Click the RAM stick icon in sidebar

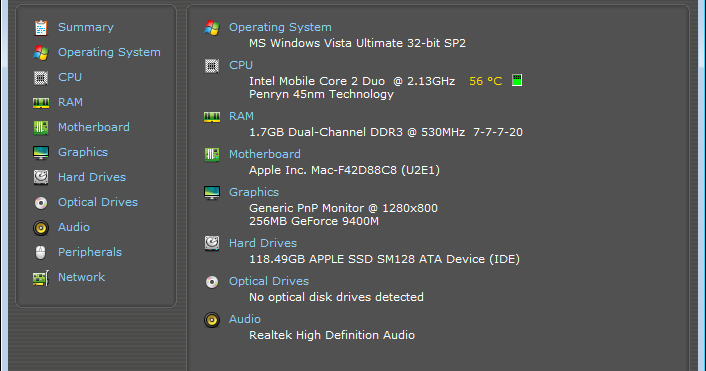tap(41, 103)
